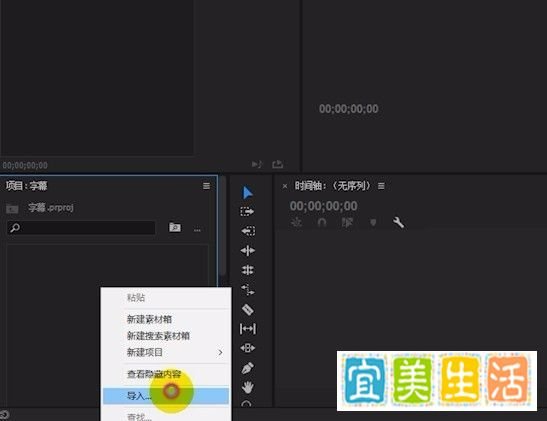
Task: Open the Timeline panel menu
Action: (x=381, y=186)
